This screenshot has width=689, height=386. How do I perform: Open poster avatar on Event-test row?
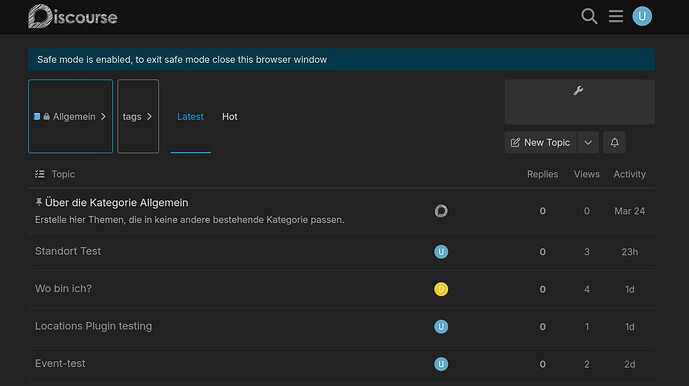441,364
